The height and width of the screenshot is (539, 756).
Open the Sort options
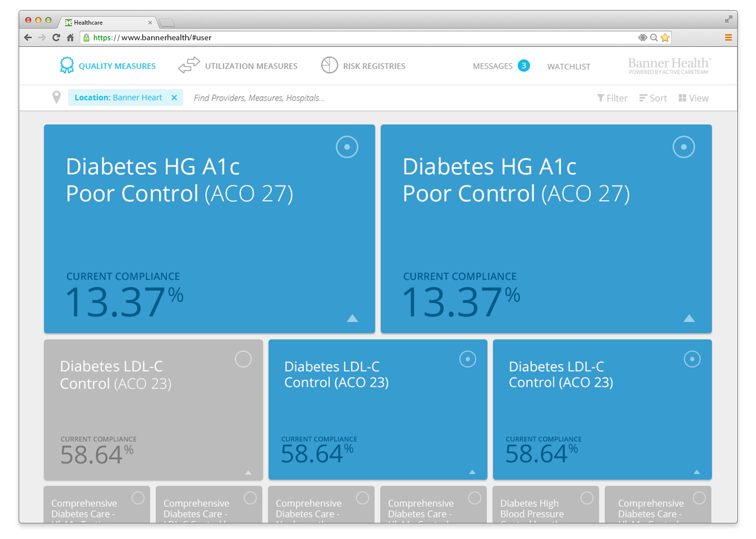pyautogui.click(x=653, y=98)
